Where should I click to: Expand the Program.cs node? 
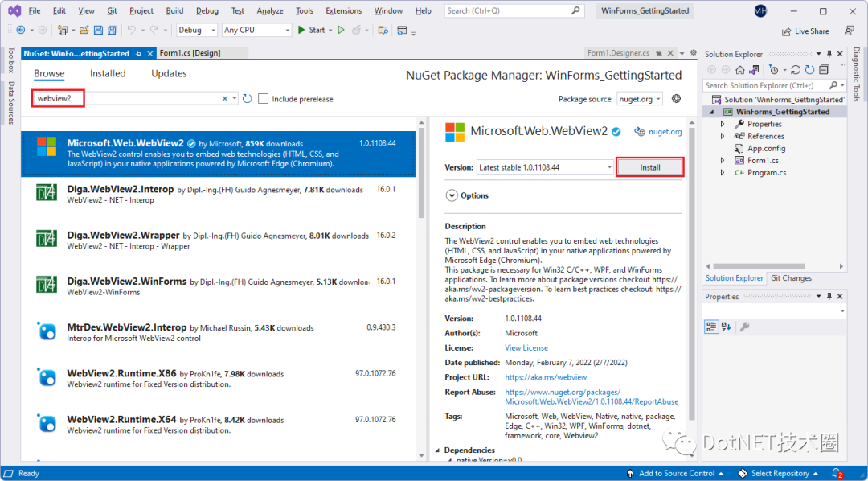(x=723, y=173)
